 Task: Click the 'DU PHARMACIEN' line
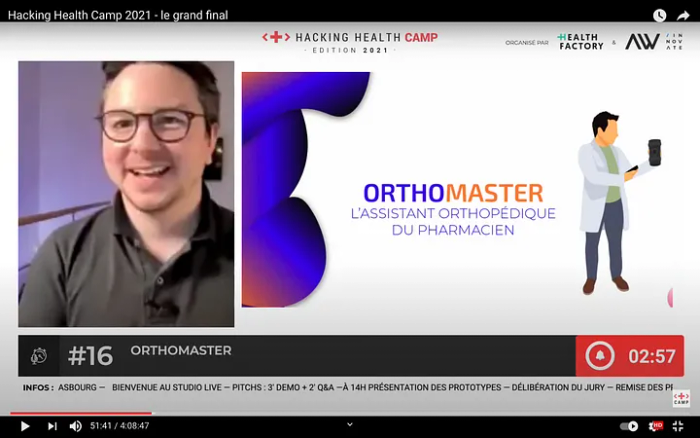453,230
